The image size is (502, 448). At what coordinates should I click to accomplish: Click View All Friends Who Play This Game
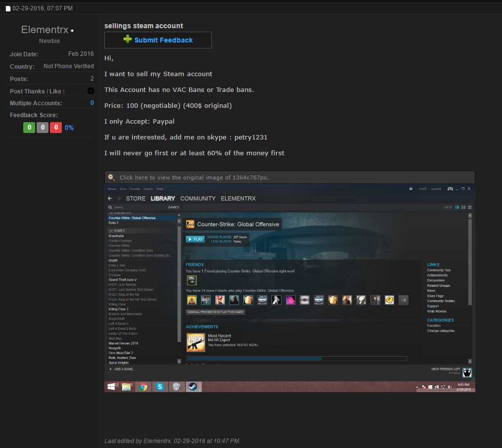[x=216, y=312]
